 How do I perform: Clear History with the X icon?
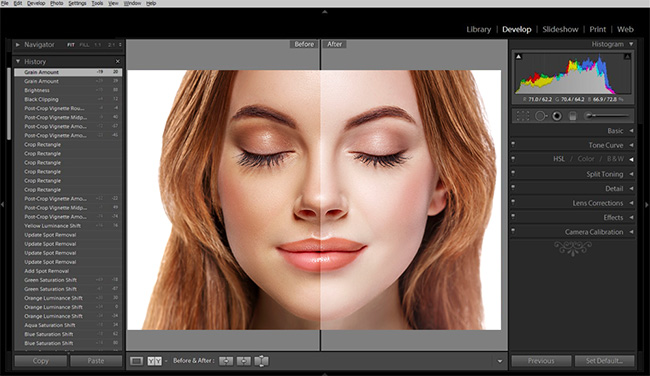coord(118,61)
